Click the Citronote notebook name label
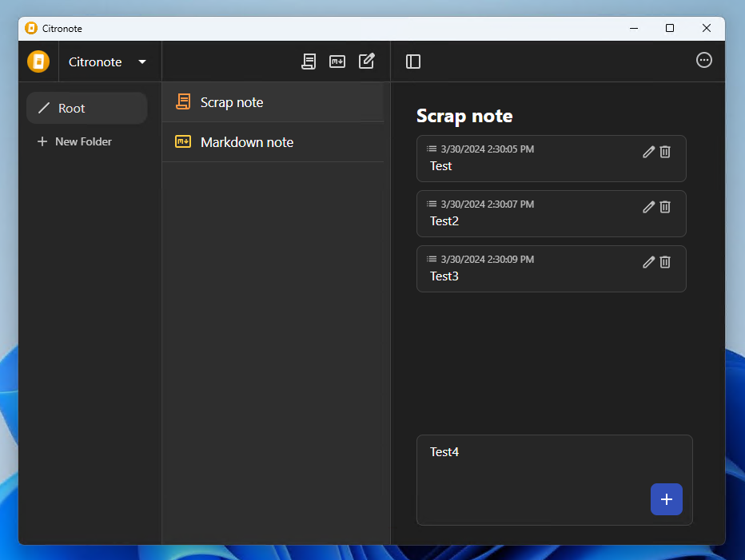Viewport: 745px width, 560px height. click(x=95, y=62)
